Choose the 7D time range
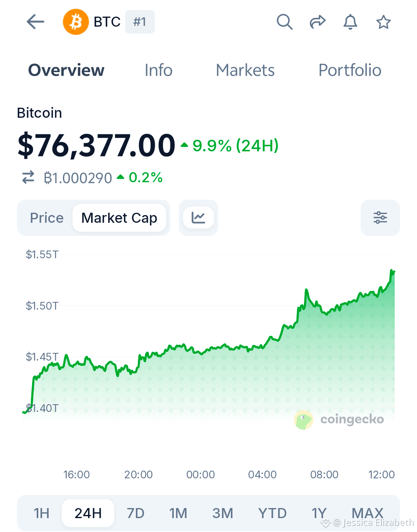417x532 pixels. pos(136,513)
